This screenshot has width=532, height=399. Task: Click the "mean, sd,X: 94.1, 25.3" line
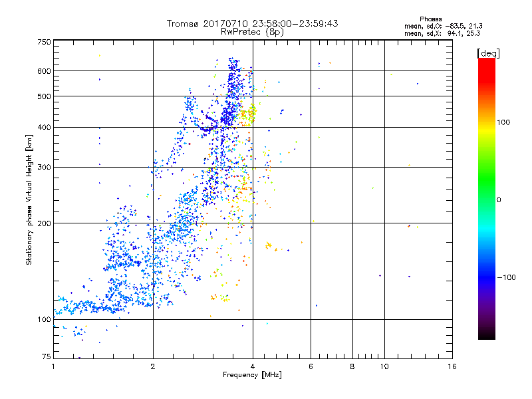coord(442,33)
